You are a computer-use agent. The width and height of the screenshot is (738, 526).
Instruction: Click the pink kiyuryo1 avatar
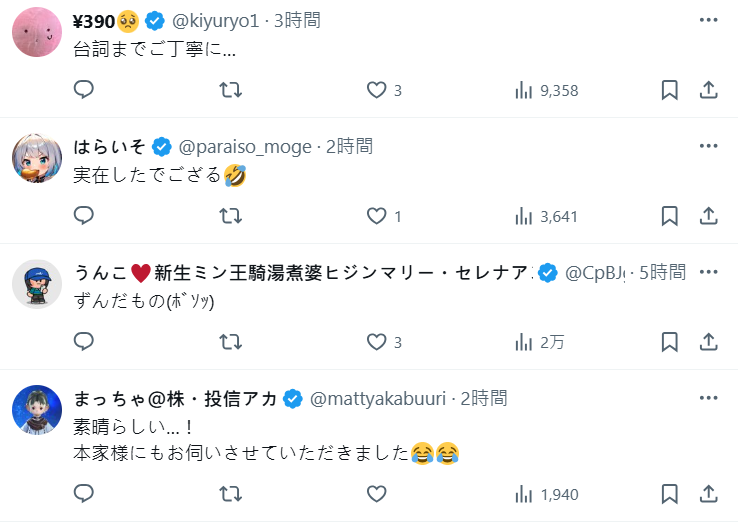(37, 31)
